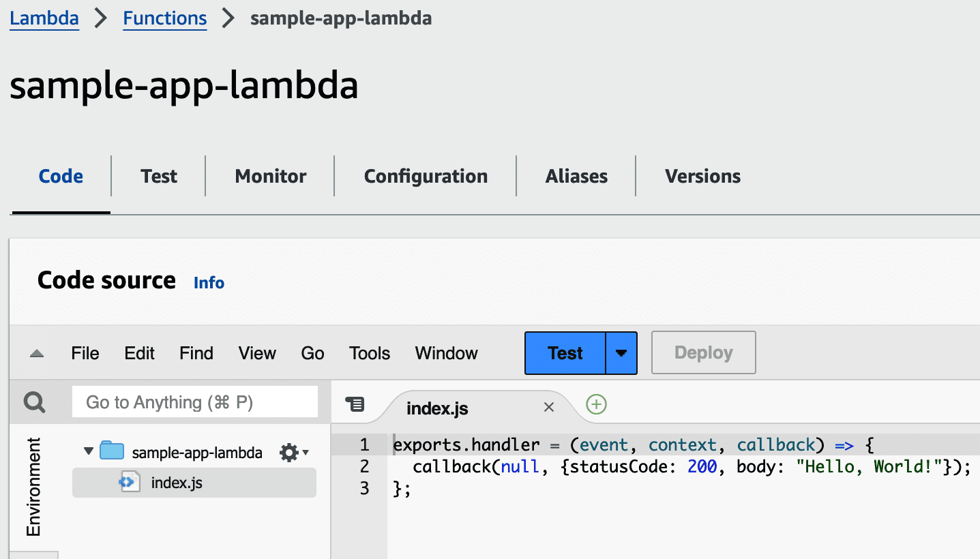Open the File menu in the editor
This screenshot has width=980, height=559.
coord(85,353)
